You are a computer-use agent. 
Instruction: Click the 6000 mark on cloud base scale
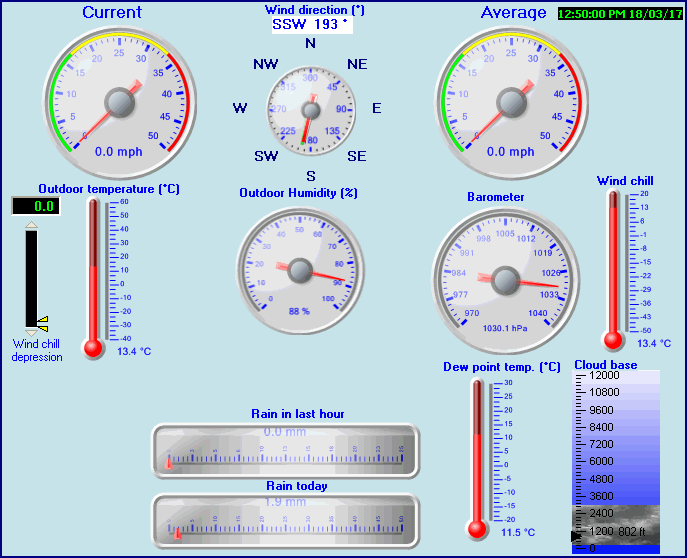[x=601, y=461]
